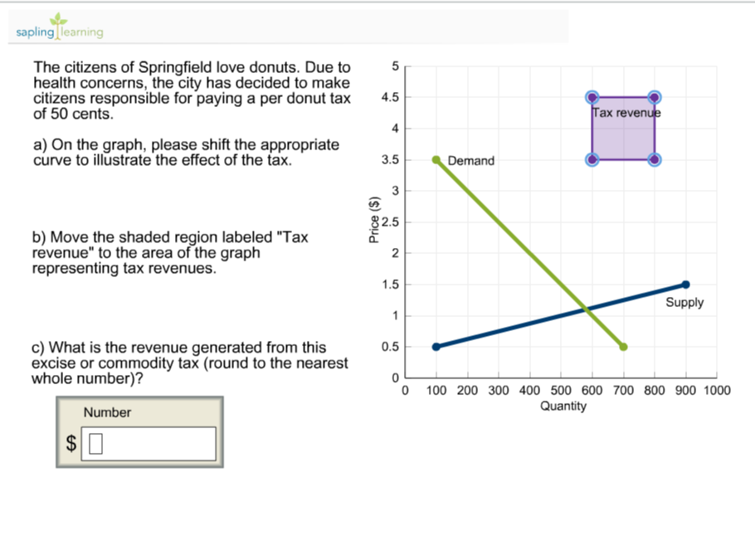Screen dimensions: 755x560
Task: Click the "Tax revenue" label text
Action: pyautogui.click(x=626, y=113)
